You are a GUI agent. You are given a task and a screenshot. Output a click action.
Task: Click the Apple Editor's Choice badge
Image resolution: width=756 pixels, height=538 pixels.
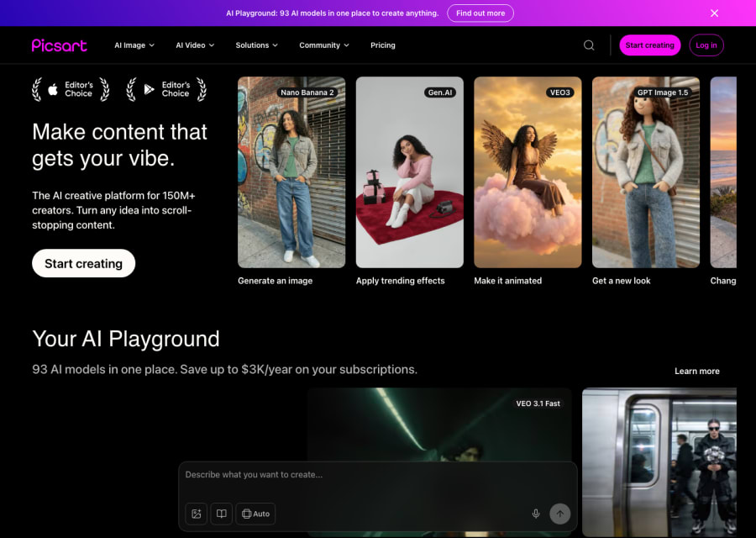(71, 88)
